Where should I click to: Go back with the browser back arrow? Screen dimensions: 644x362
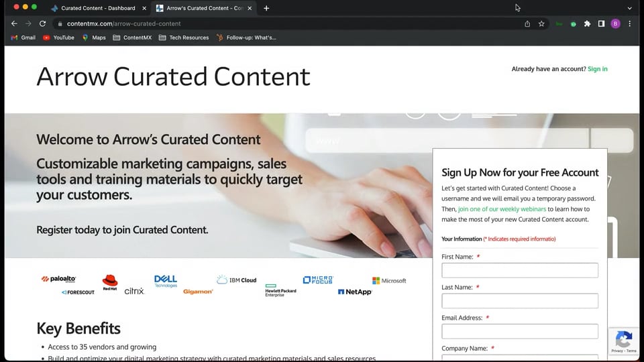click(x=14, y=24)
